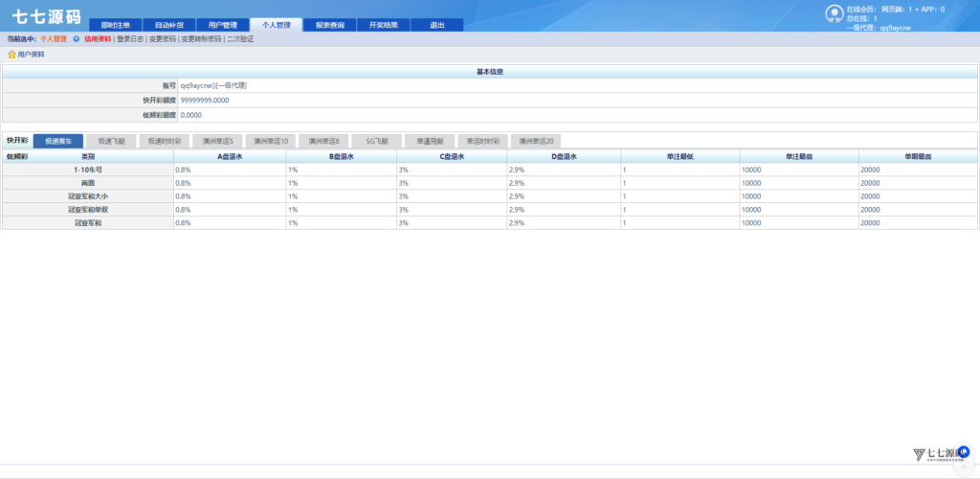The width and height of the screenshot is (980, 479).
Task: Select the 低频彩 category label
Action: pos(16,155)
